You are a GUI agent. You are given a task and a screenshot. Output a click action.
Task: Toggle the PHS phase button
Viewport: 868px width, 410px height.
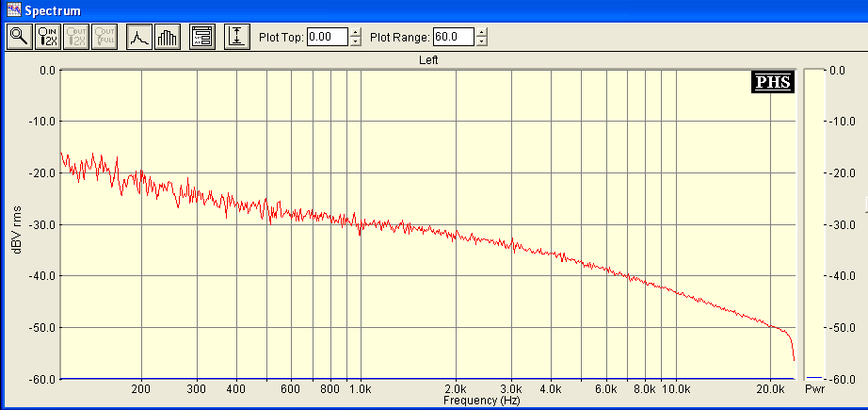(773, 82)
